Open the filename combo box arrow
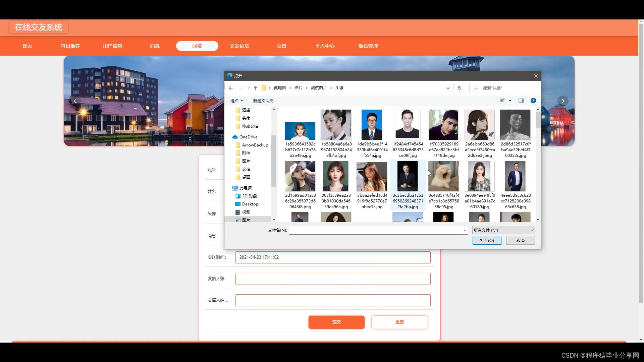This screenshot has height=362, width=644. pos(465,230)
